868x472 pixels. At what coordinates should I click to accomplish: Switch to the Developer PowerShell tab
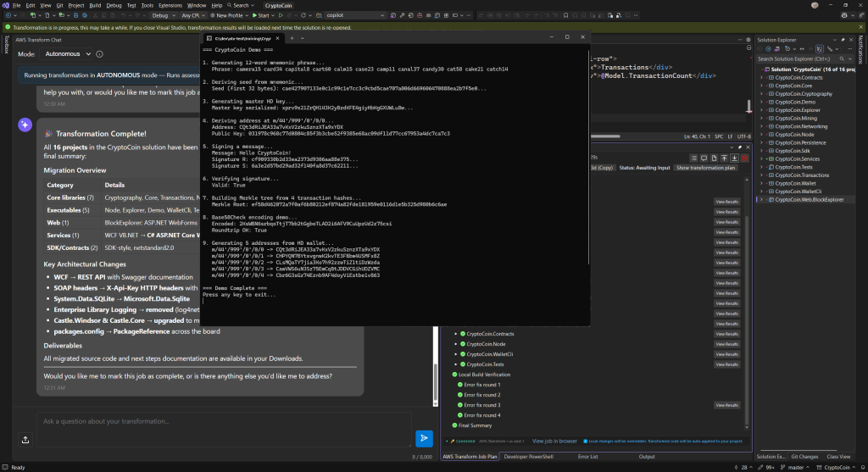point(528,457)
